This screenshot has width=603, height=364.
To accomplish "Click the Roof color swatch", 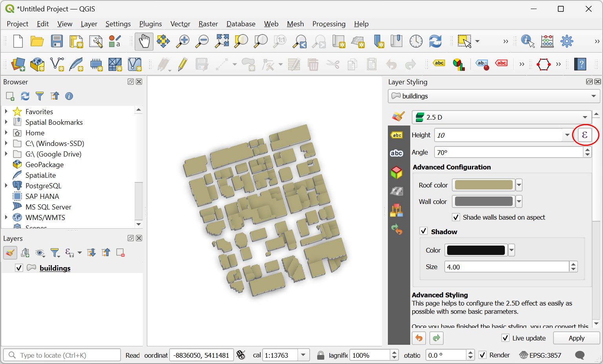I will click(x=484, y=185).
